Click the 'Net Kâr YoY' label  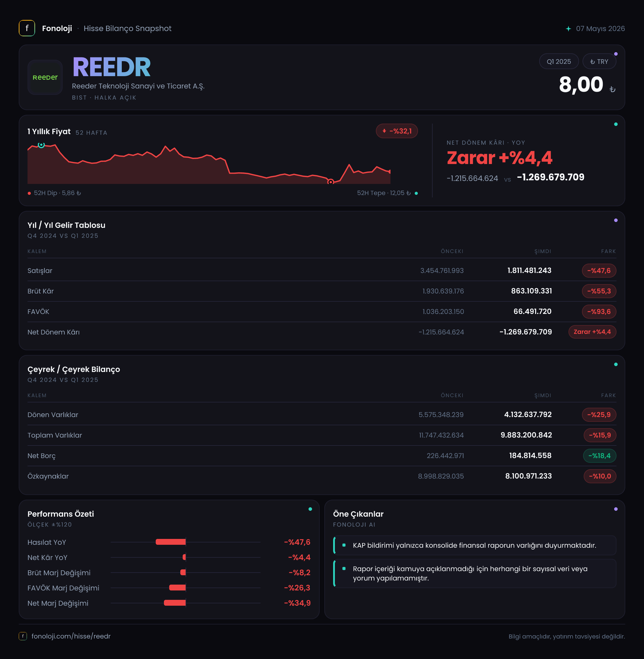[x=47, y=557]
